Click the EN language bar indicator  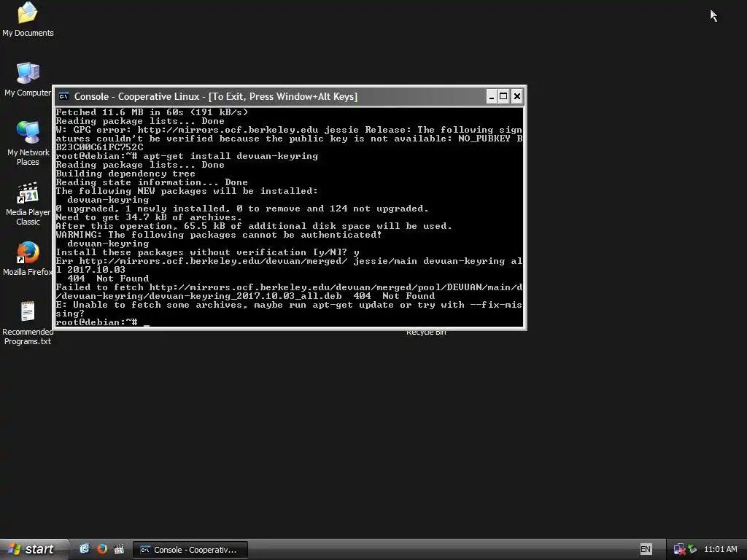pyautogui.click(x=646, y=549)
